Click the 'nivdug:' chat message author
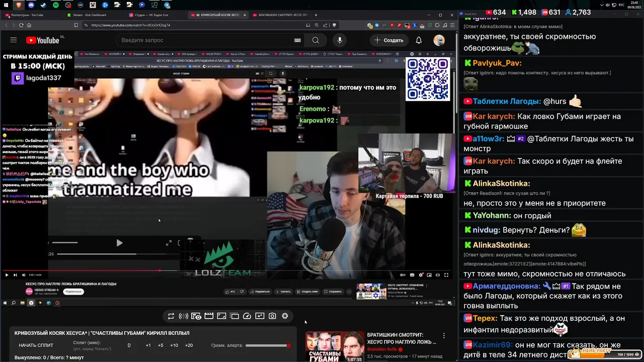644x362 pixels. 487,230
